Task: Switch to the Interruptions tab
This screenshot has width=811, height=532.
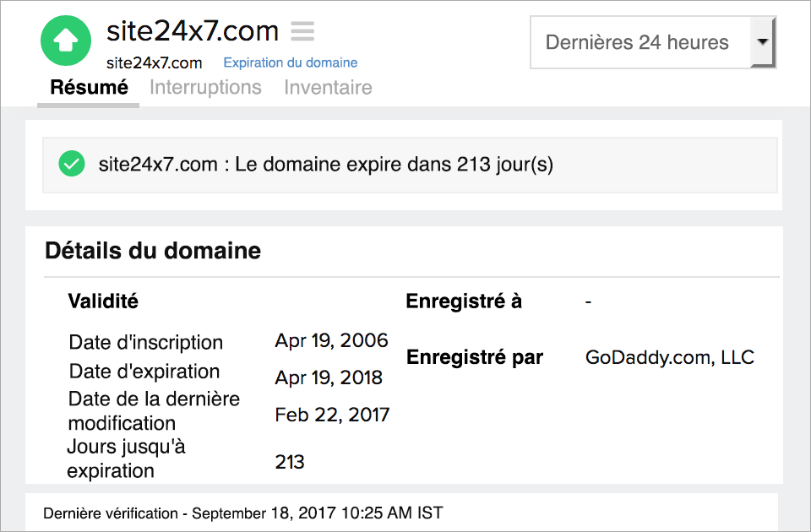Action: (205, 87)
